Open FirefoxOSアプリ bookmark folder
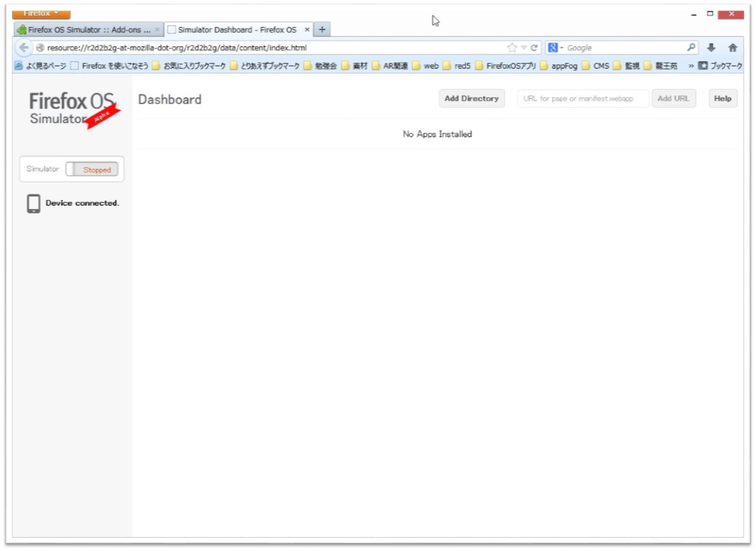This screenshot has height=551, width=756. [x=506, y=66]
